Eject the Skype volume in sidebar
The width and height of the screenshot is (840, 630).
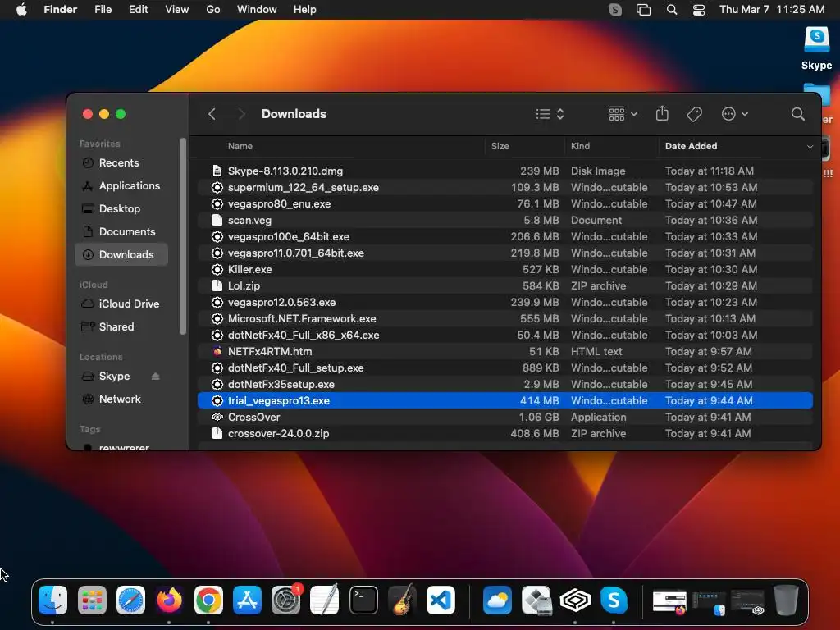tap(155, 376)
